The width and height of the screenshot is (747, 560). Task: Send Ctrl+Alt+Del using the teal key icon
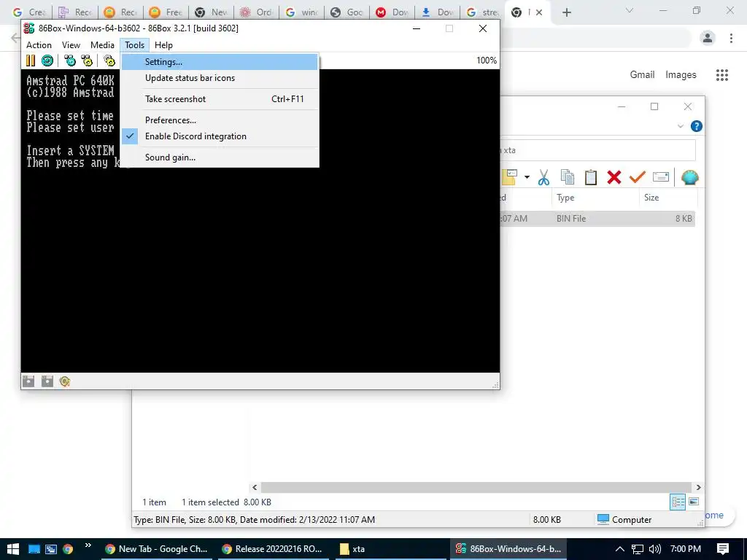click(70, 61)
